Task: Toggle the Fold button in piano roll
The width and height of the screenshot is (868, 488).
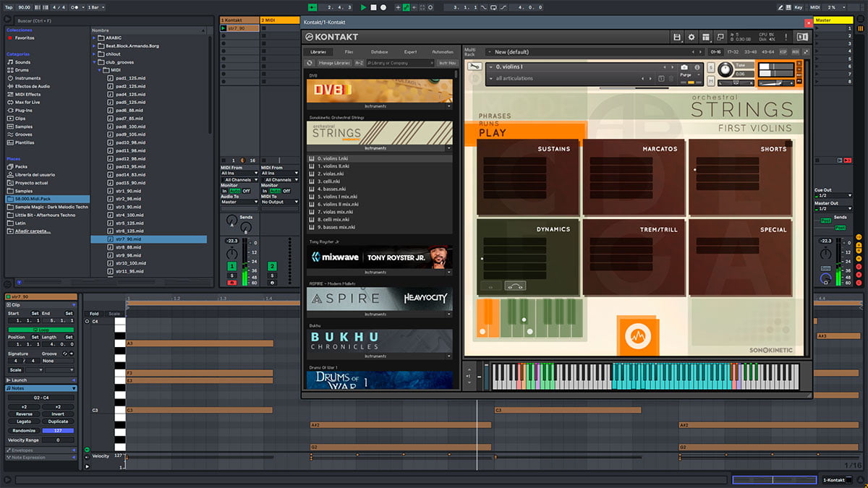Action: coord(94,314)
